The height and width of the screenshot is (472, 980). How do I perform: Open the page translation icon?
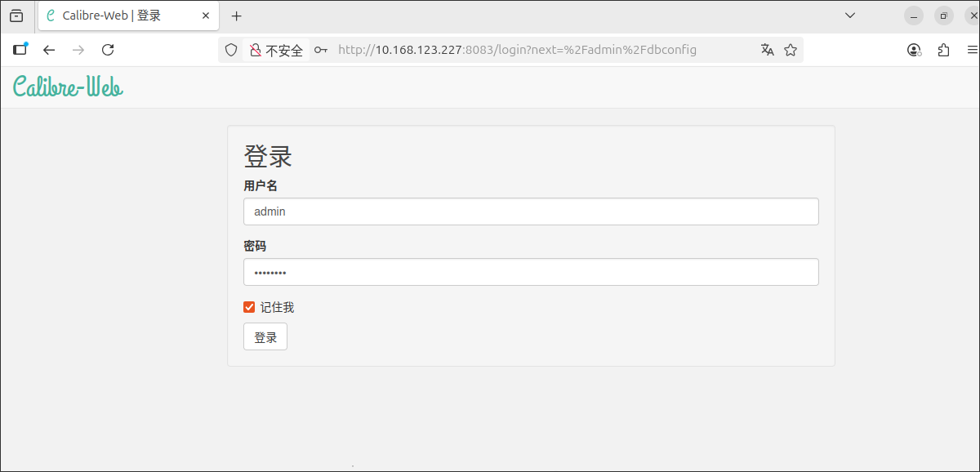pyautogui.click(x=767, y=50)
